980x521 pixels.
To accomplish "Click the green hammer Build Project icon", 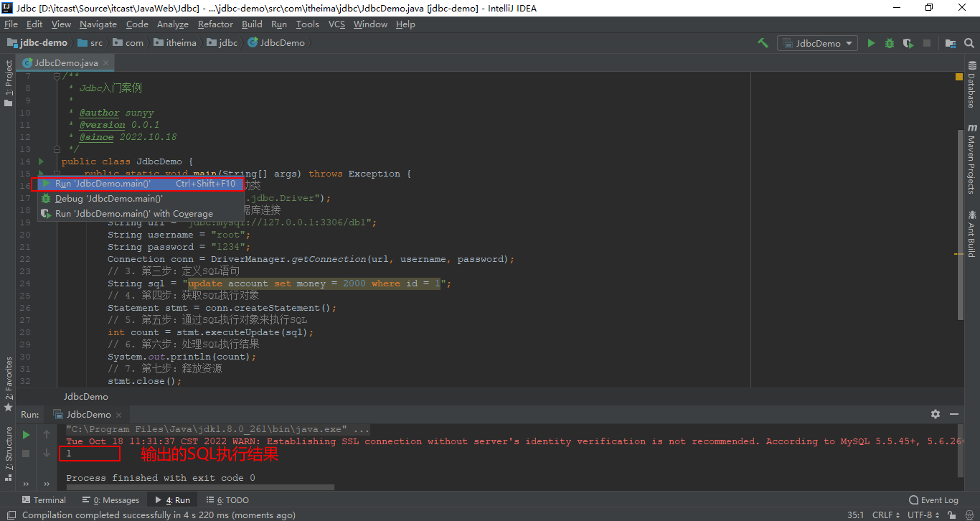I will 763,43.
